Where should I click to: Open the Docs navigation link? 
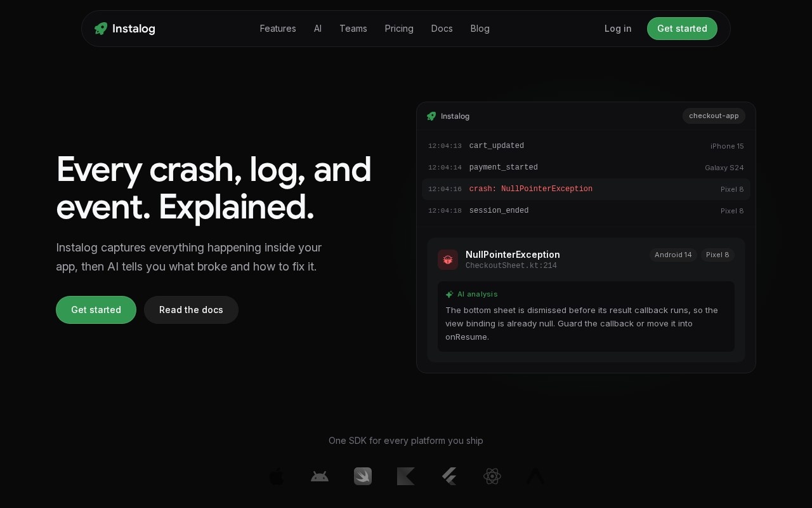pyautogui.click(x=442, y=29)
